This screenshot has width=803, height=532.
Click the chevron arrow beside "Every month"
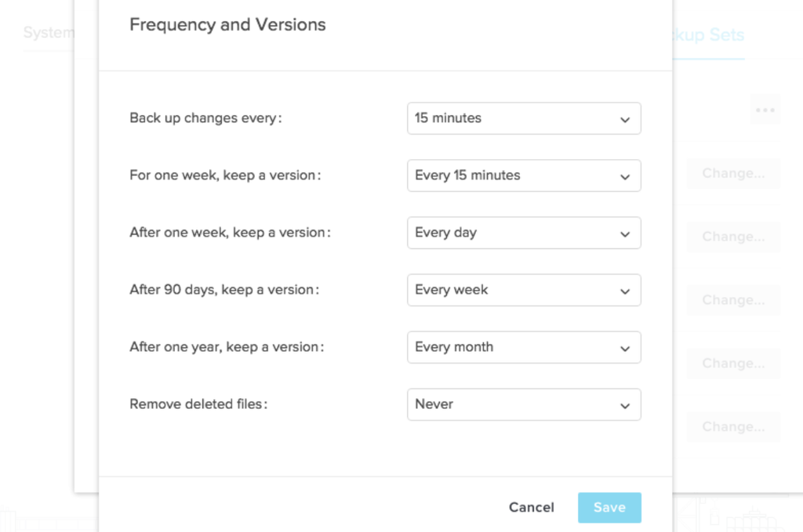(x=625, y=349)
